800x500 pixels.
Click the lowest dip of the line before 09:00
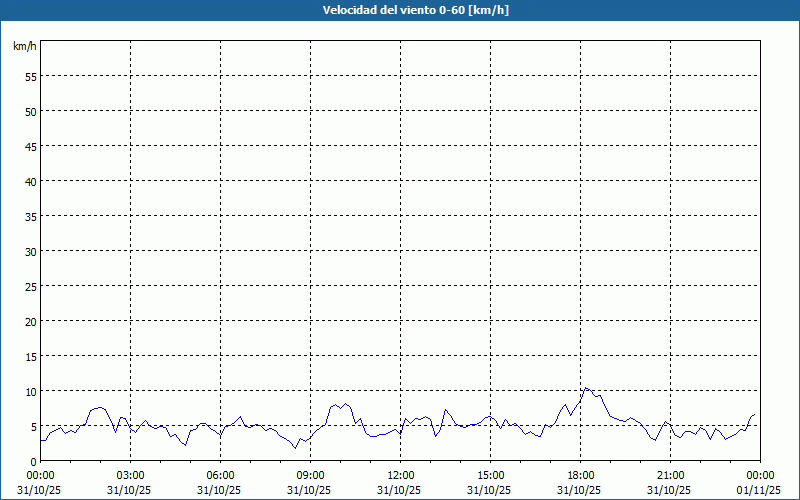click(x=296, y=448)
